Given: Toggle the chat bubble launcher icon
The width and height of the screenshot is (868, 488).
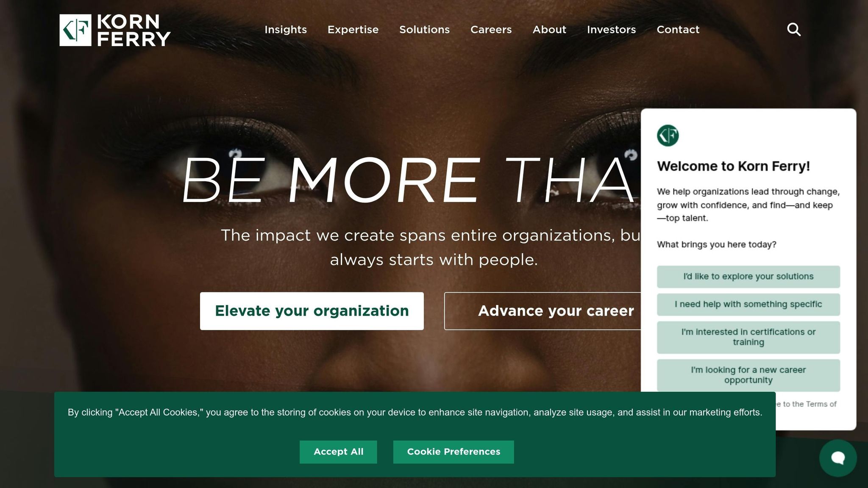Looking at the screenshot, I should click(838, 458).
